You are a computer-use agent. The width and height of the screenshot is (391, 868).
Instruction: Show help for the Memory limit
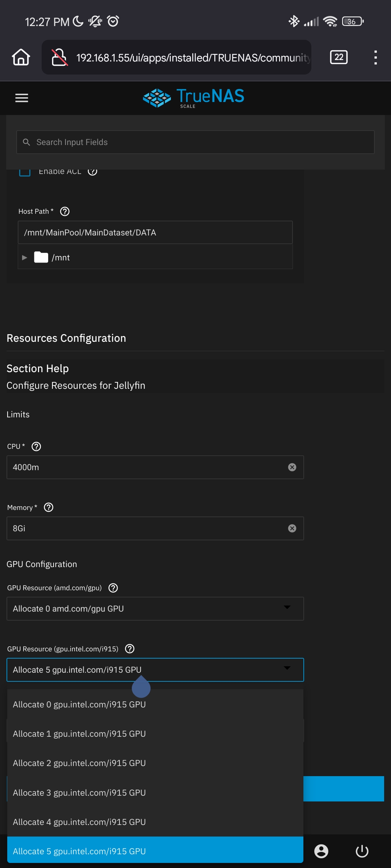pyautogui.click(x=49, y=508)
